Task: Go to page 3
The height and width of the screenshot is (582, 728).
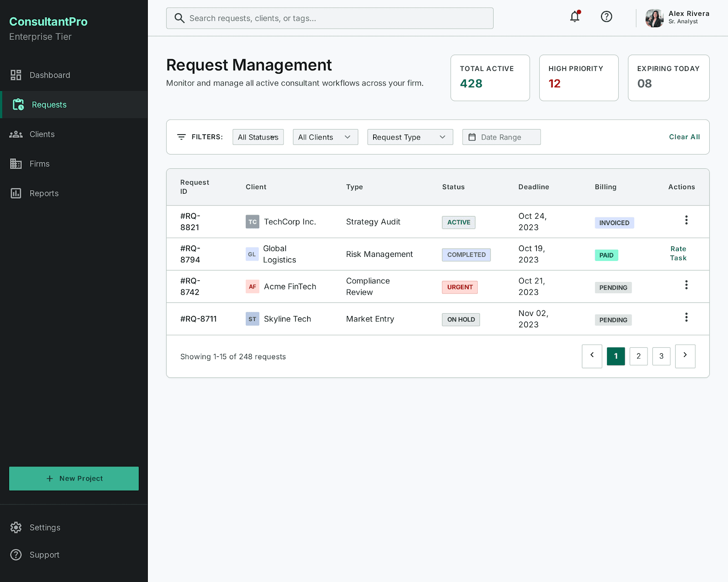Action: [661, 356]
